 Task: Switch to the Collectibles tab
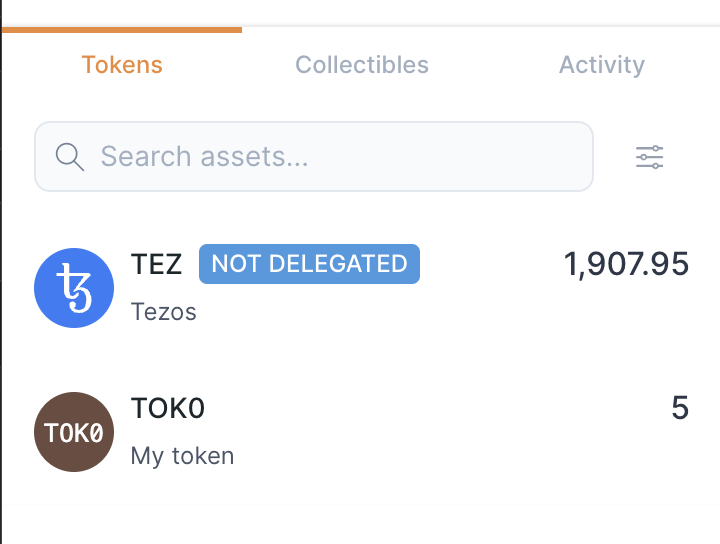[362, 65]
